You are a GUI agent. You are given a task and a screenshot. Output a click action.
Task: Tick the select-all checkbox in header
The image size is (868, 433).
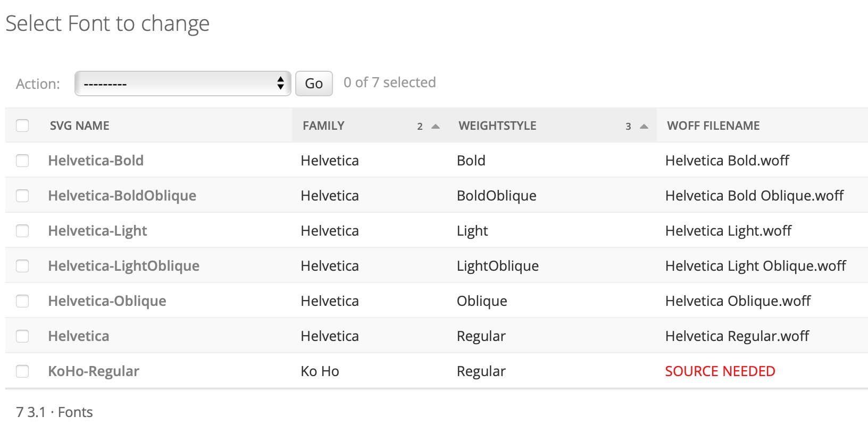tap(22, 126)
